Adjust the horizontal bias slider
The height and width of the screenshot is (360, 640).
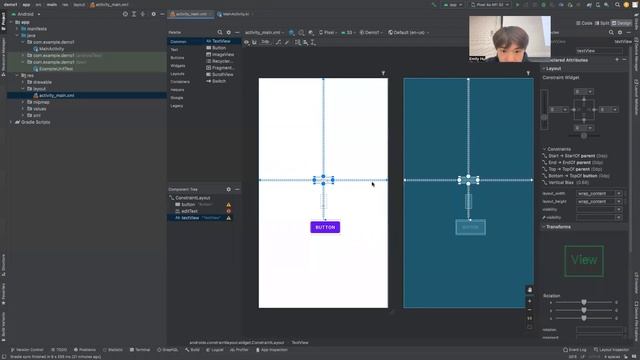[584, 136]
